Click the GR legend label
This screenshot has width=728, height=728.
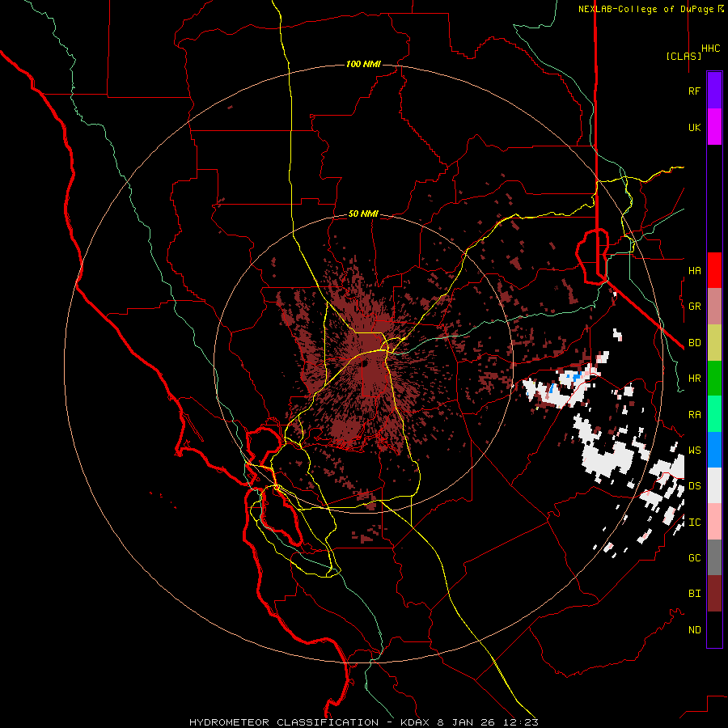tap(694, 307)
